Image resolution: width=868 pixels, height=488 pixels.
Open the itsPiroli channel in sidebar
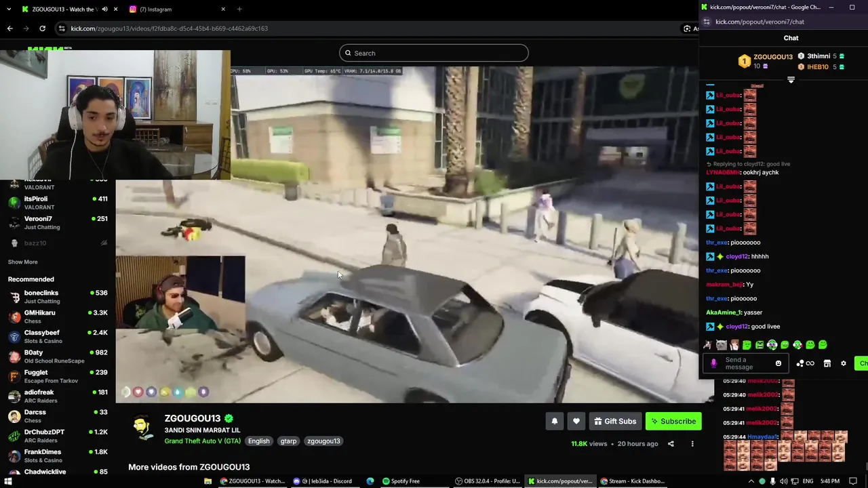(x=58, y=203)
